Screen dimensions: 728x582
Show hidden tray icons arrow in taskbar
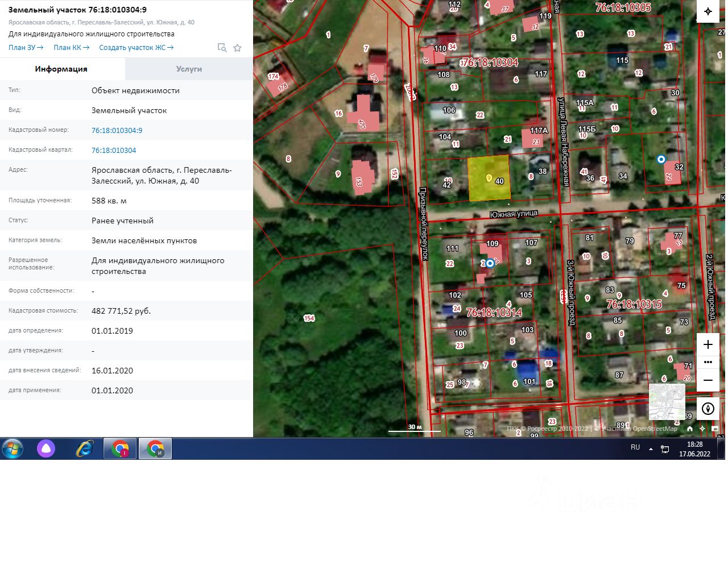pyautogui.click(x=651, y=448)
